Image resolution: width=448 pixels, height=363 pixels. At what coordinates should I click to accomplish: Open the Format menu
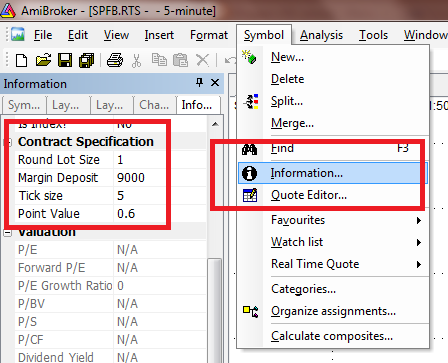tap(209, 35)
